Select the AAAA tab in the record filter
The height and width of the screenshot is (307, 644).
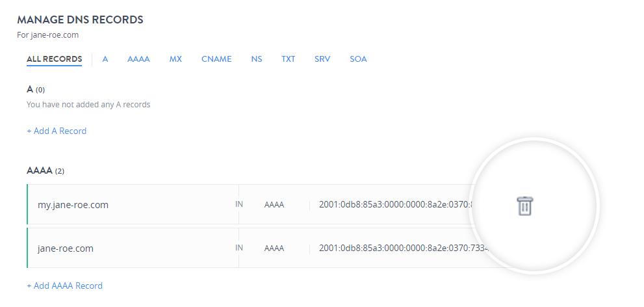click(x=138, y=59)
